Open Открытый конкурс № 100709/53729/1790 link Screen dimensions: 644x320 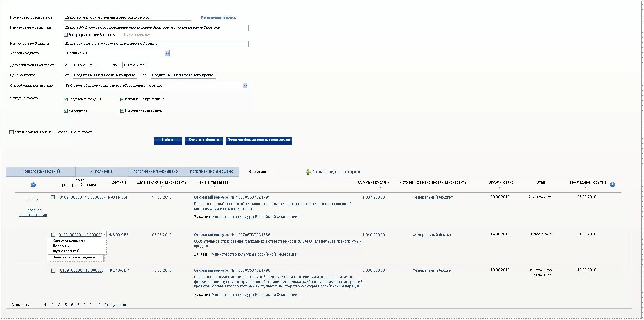pos(232,271)
